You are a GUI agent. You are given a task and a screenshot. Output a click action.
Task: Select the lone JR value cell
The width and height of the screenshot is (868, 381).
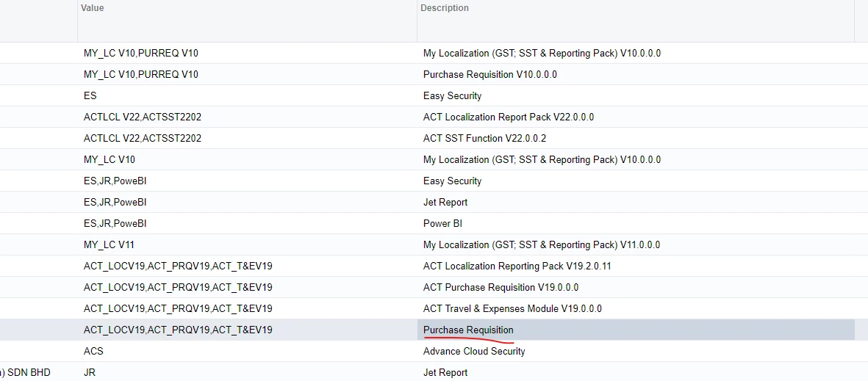point(247,372)
